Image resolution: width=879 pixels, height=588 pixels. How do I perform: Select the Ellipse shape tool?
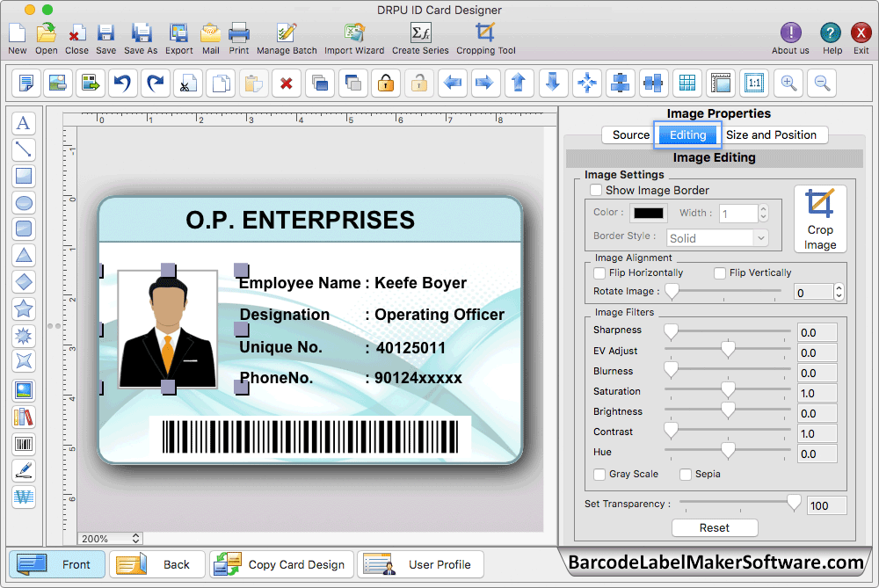coord(24,203)
